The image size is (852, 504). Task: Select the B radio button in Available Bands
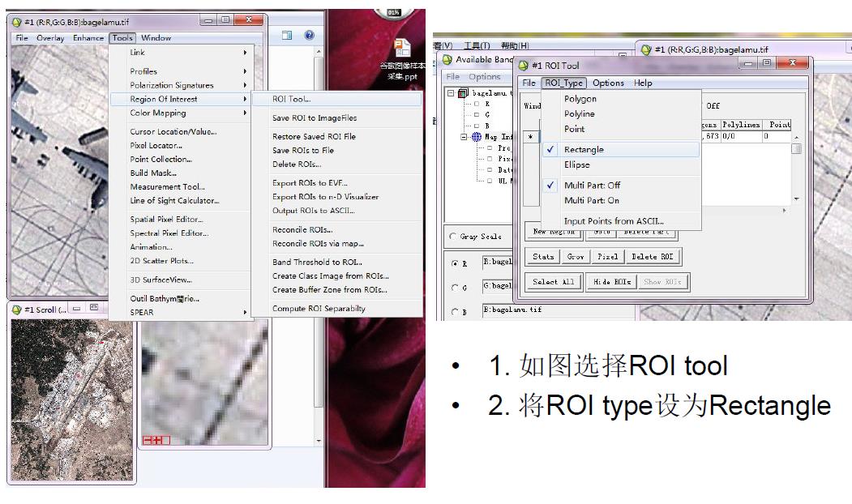click(x=456, y=312)
